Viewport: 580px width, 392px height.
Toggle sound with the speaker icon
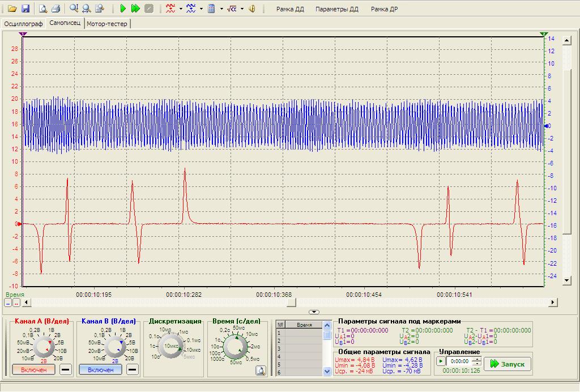252,8
